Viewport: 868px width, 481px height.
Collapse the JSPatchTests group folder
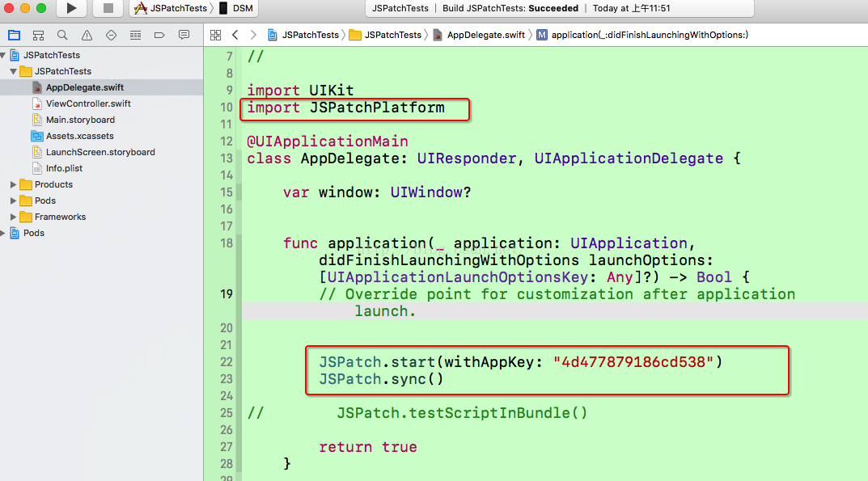[x=13, y=71]
